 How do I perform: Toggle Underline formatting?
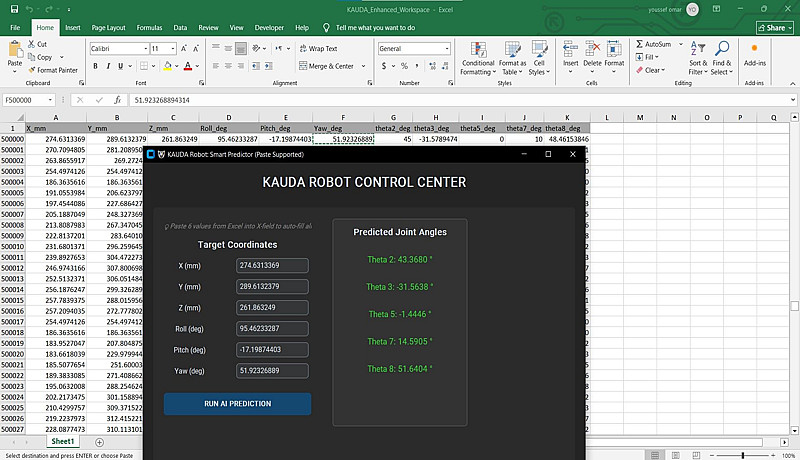pyautogui.click(x=120, y=66)
